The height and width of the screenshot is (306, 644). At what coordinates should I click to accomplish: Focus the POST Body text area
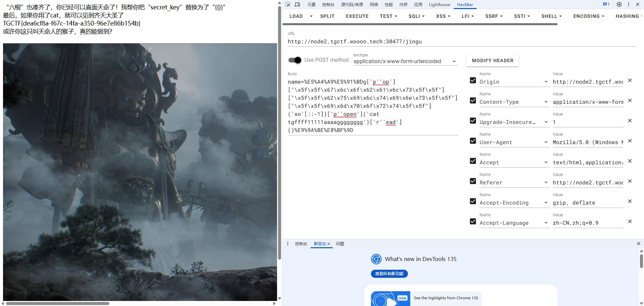coord(373,106)
